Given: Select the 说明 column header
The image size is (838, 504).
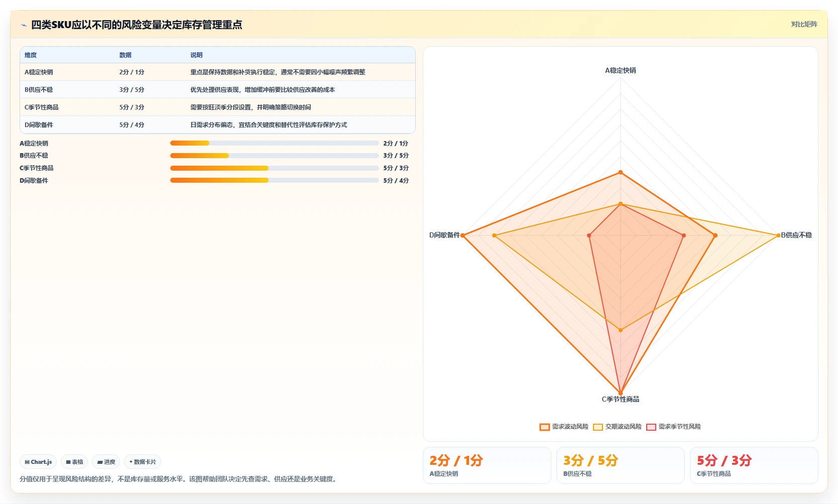Looking at the screenshot, I should (196, 55).
